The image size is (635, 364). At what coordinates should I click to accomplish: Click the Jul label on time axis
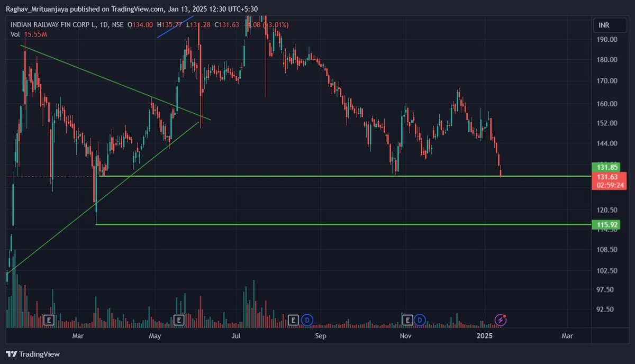[x=236, y=336]
